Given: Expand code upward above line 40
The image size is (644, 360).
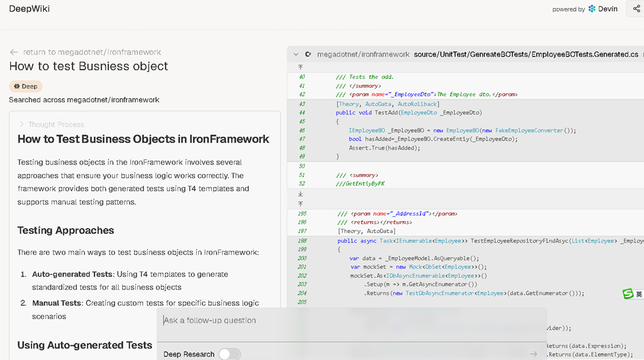Looking at the screenshot, I should point(300,67).
